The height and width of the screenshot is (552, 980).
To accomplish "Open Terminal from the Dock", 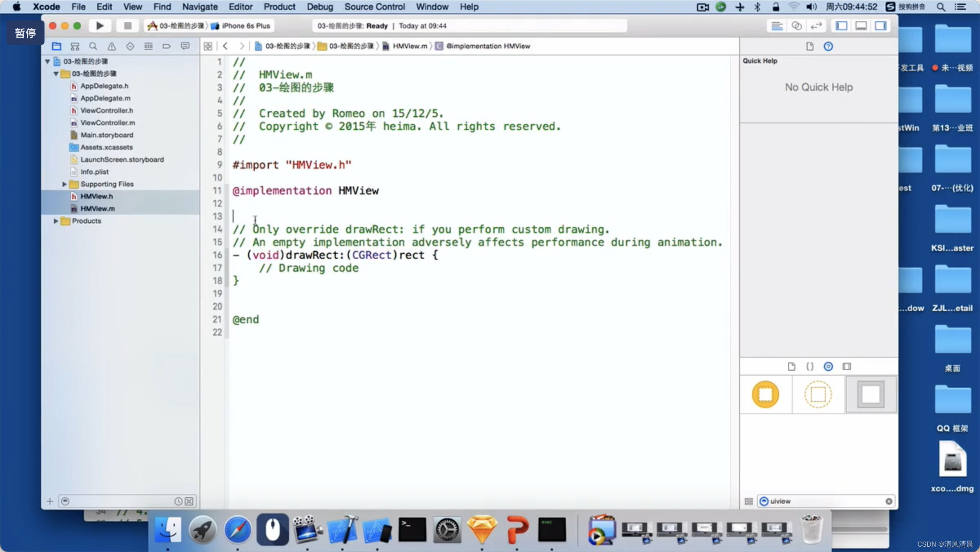I will tap(412, 530).
